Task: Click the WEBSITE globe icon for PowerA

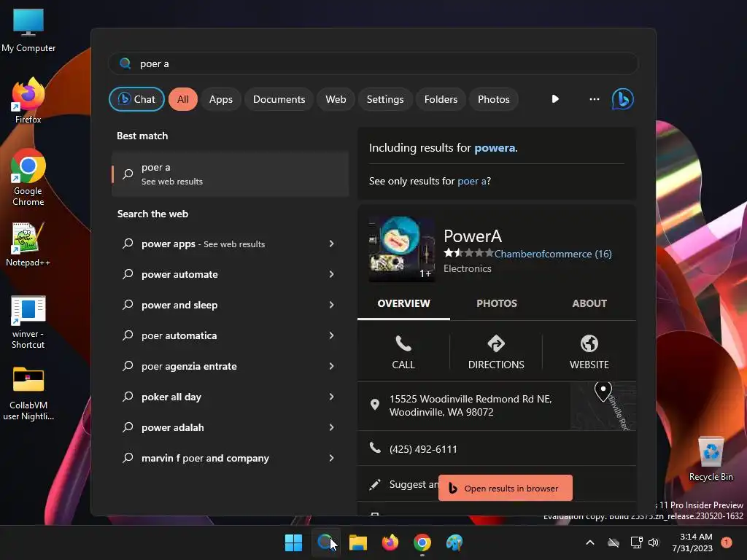Action: tap(589, 352)
